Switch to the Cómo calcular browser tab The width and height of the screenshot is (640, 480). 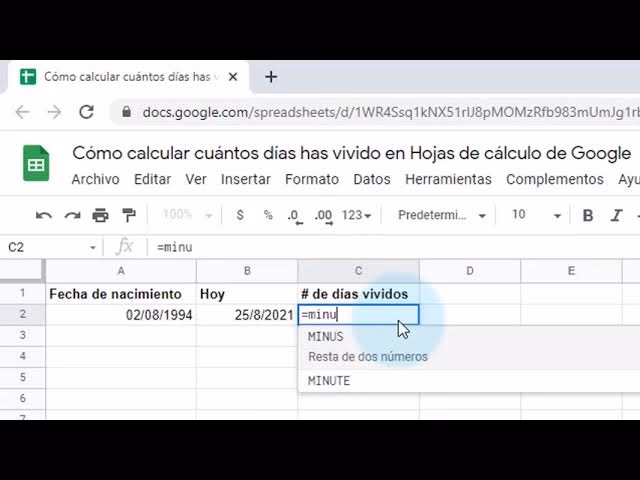pyautogui.click(x=129, y=77)
